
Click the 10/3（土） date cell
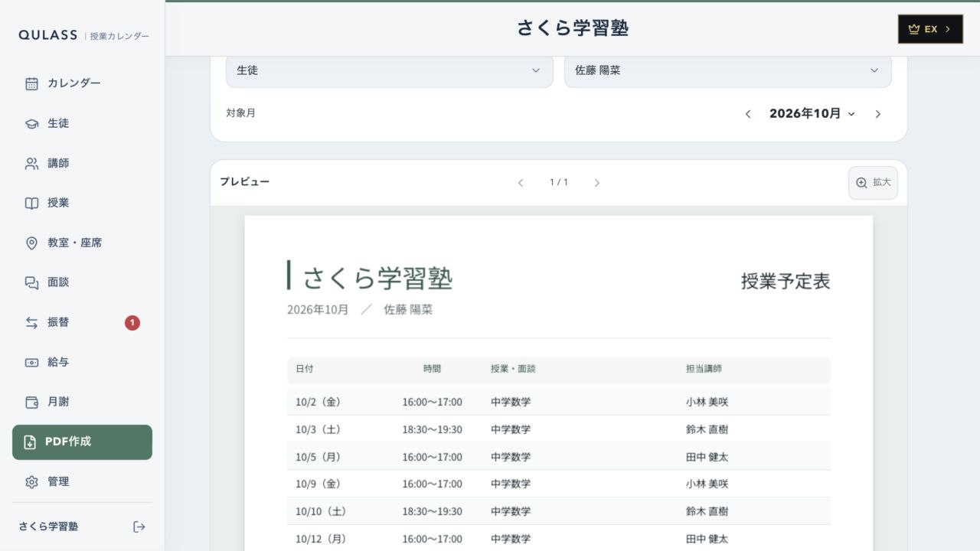tap(318, 429)
